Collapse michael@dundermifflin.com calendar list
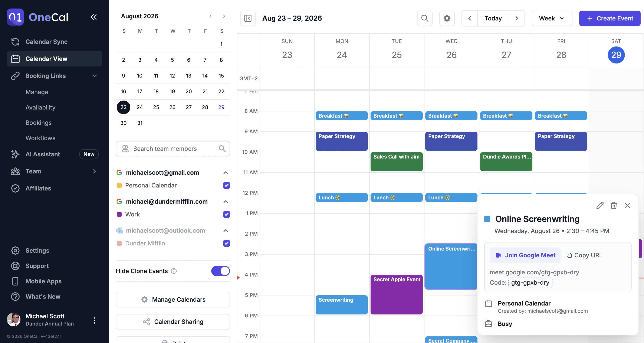The width and height of the screenshot is (644, 343). pyautogui.click(x=226, y=202)
